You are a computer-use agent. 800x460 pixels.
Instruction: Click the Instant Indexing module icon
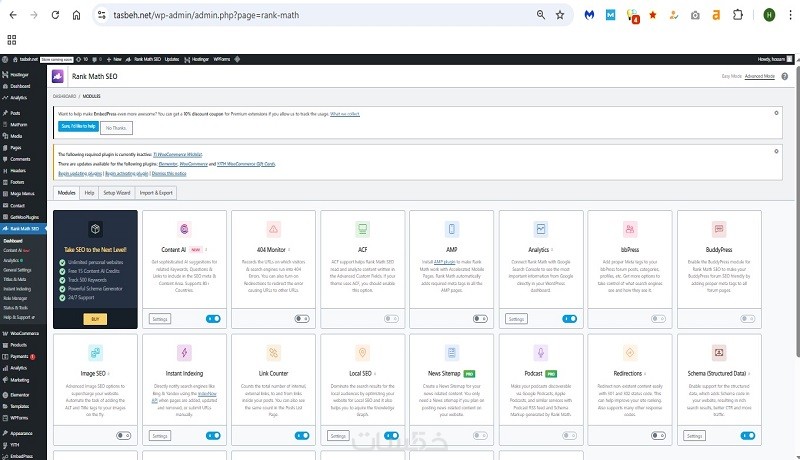184,352
